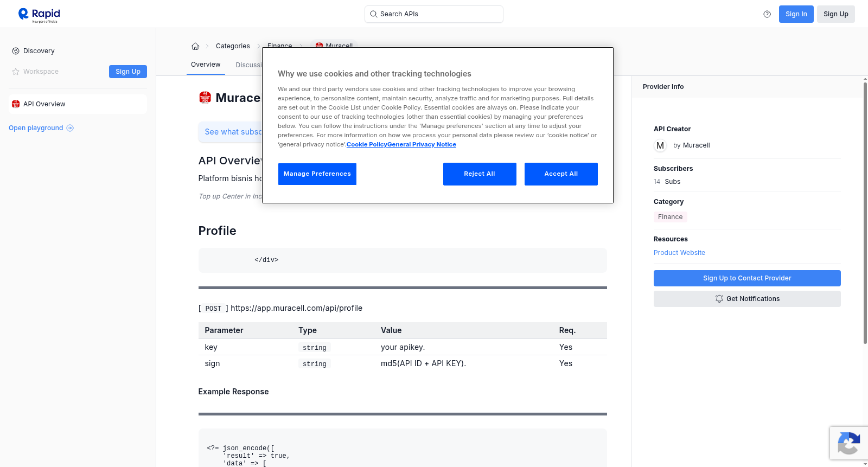Select the Finance category tag
This screenshot has height=467, width=868.
(671, 217)
